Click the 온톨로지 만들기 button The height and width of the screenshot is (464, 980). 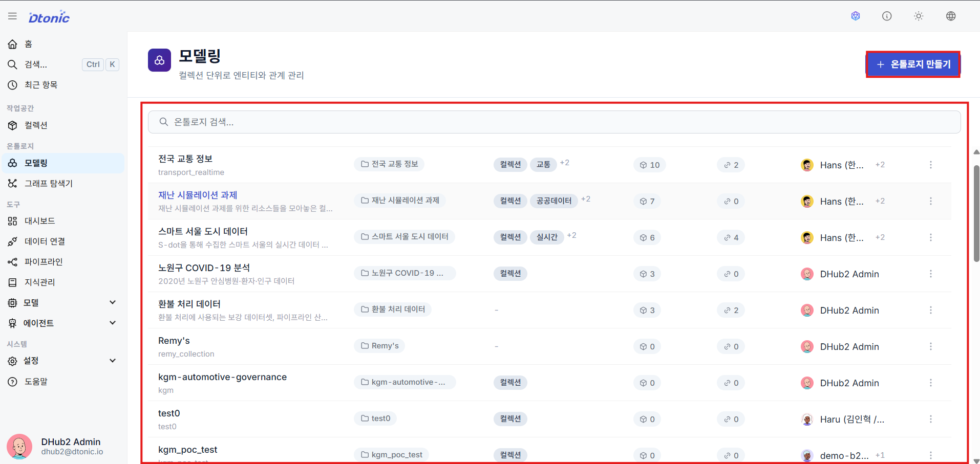tap(913, 64)
